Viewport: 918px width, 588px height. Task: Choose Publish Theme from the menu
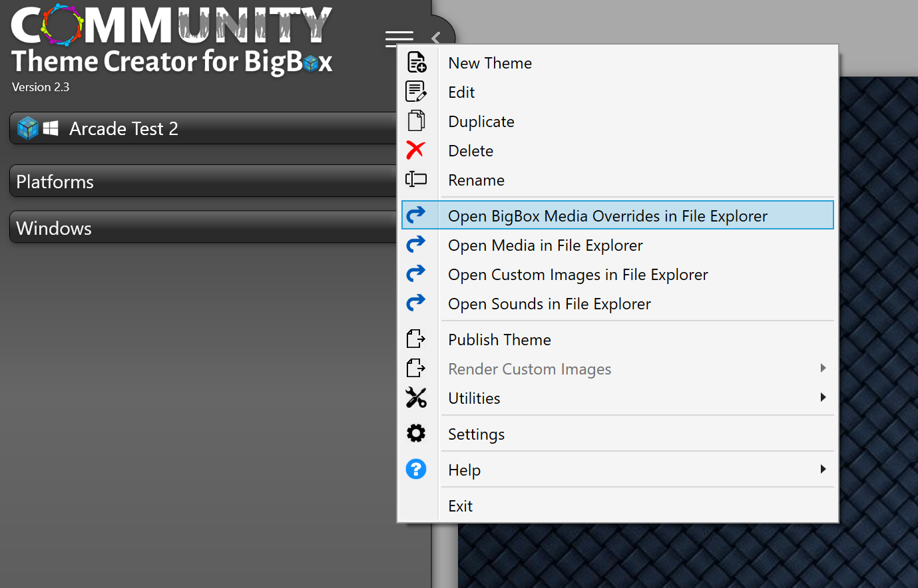pyautogui.click(x=618, y=339)
